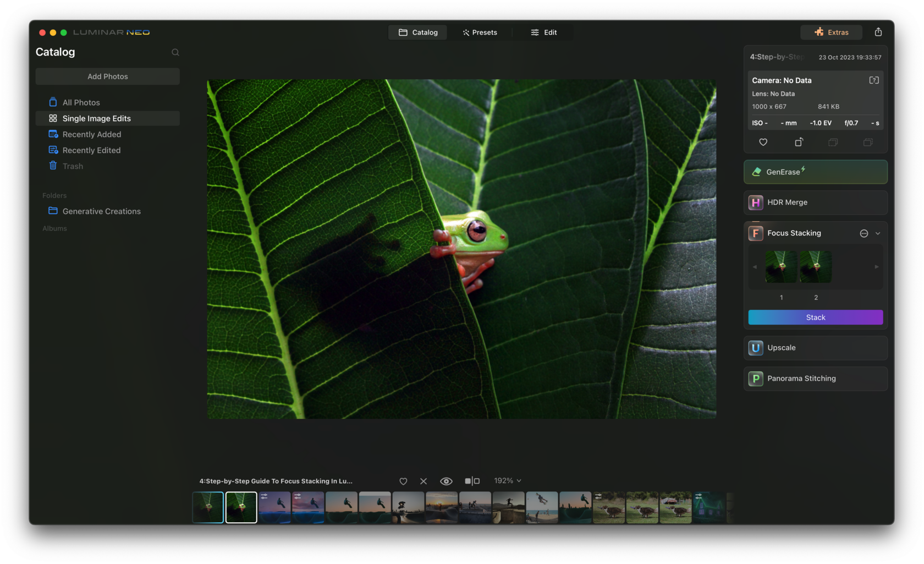Select thumbnail 2 in the Focus Stacking strip

point(816,266)
